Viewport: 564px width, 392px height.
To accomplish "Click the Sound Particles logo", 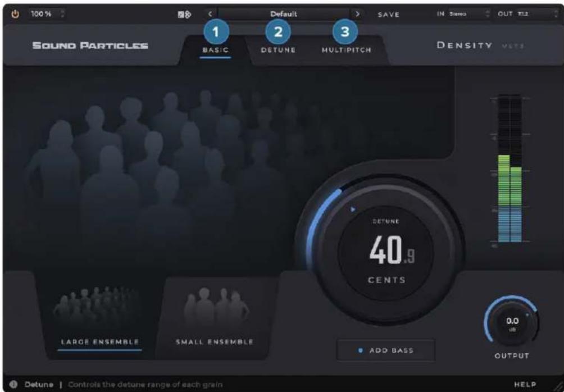I will (90, 45).
